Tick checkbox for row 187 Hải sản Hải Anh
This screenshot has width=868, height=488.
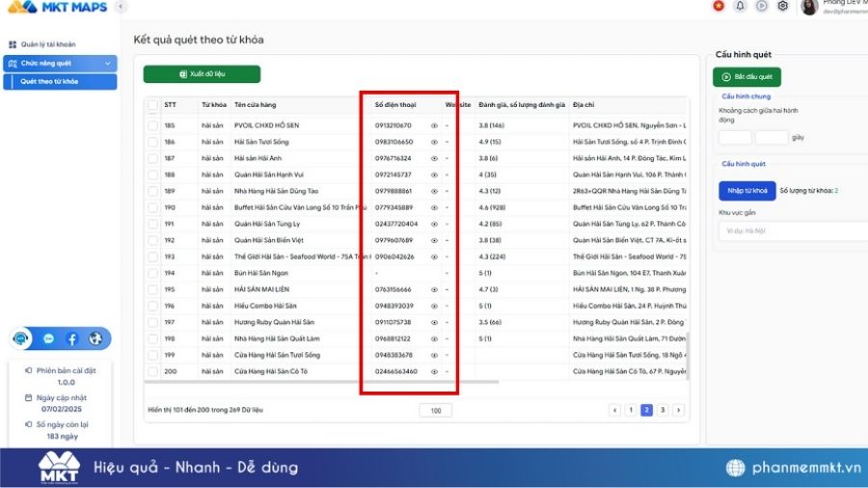pos(152,158)
